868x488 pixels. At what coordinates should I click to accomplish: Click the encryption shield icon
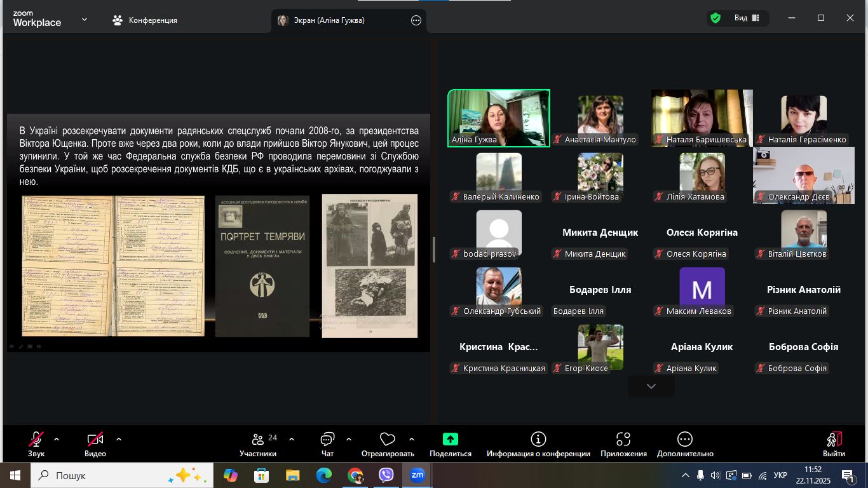[715, 18]
